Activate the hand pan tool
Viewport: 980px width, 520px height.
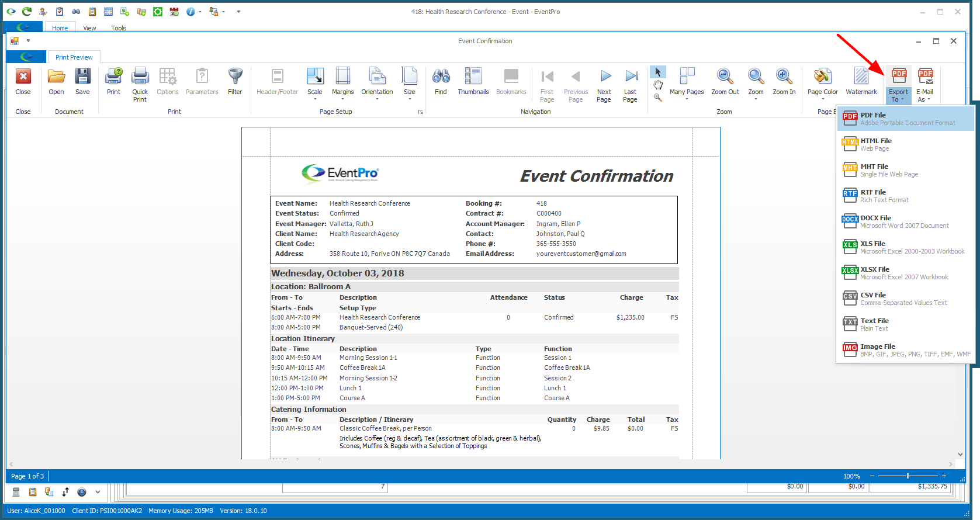pyautogui.click(x=658, y=85)
